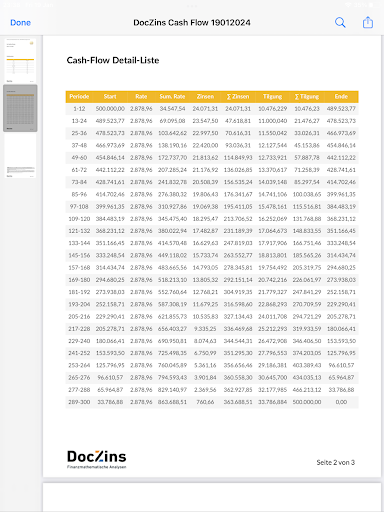This screenshot has width=384, height=512.
Task: Tap the Done button
Action: click(x=20, y=23)
